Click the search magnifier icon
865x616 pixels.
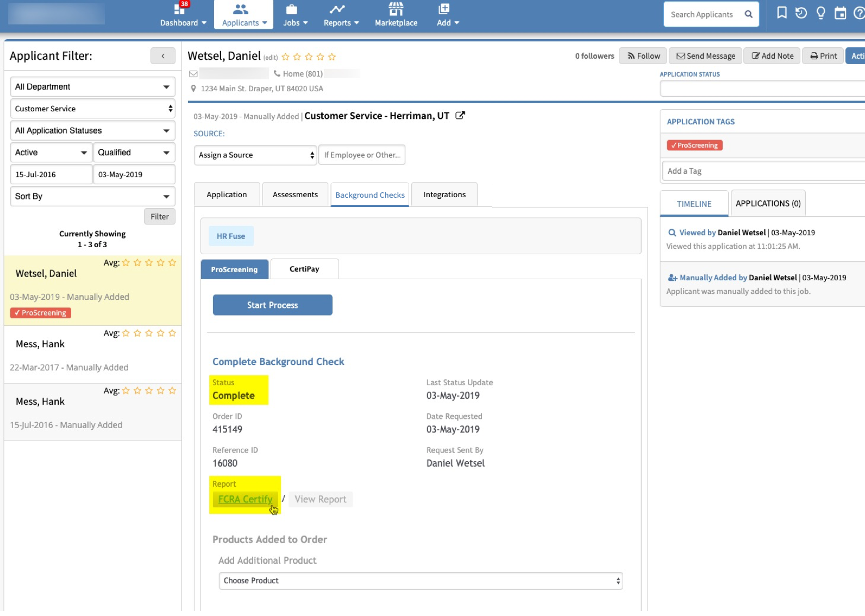coord(748,15)
